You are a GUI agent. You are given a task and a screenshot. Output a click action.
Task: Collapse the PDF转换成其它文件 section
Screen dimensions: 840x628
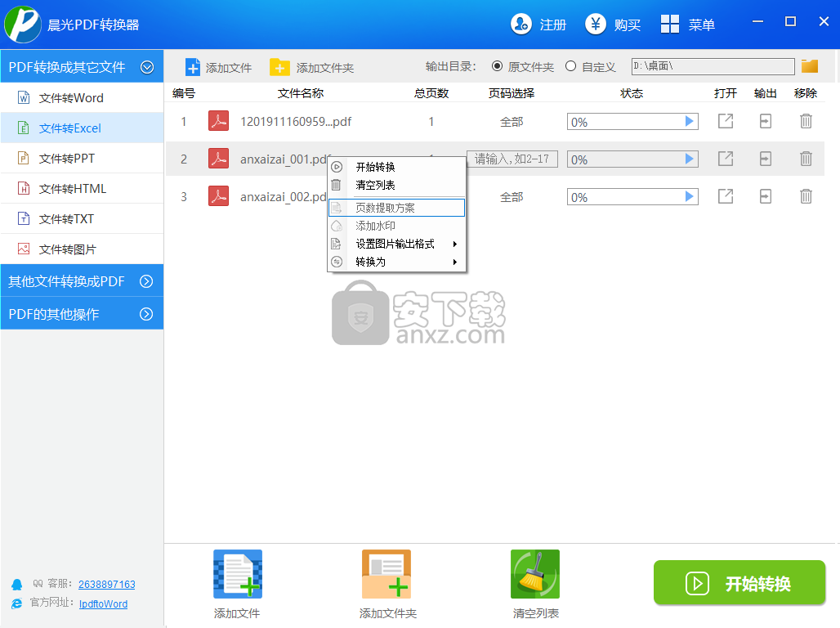[x=147, y=67]
